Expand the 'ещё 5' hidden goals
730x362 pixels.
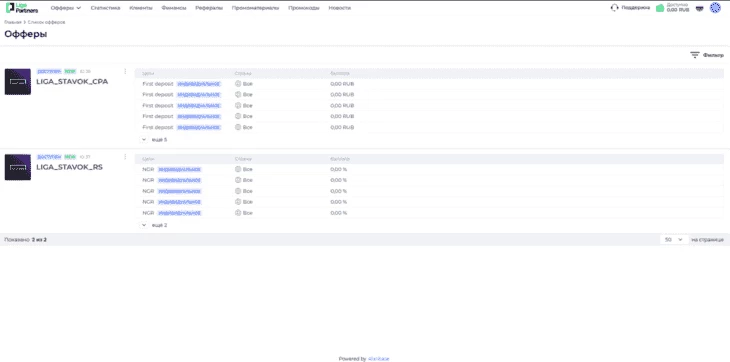(154, 140)
